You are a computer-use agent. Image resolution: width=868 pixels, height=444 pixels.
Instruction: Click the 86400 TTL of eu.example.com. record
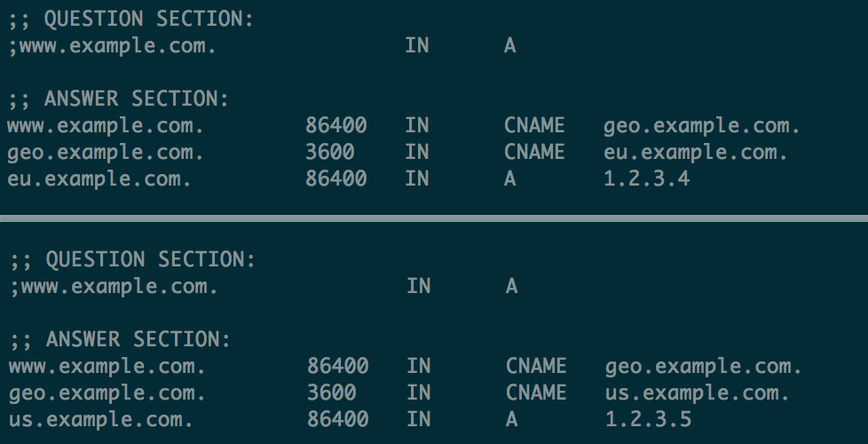[x=336, y=179]
